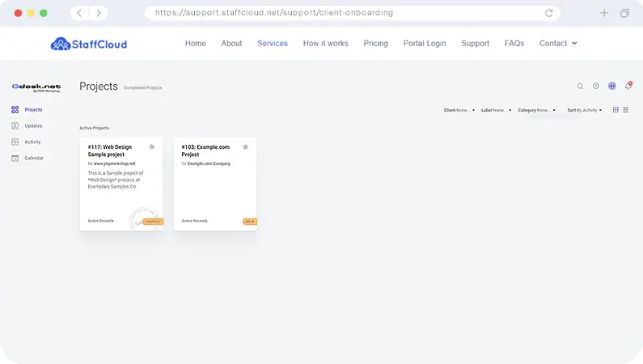This screenshot has width=643, height=364.
Task: Expand the Client filter dropdown
Action: tap(459, 110)
